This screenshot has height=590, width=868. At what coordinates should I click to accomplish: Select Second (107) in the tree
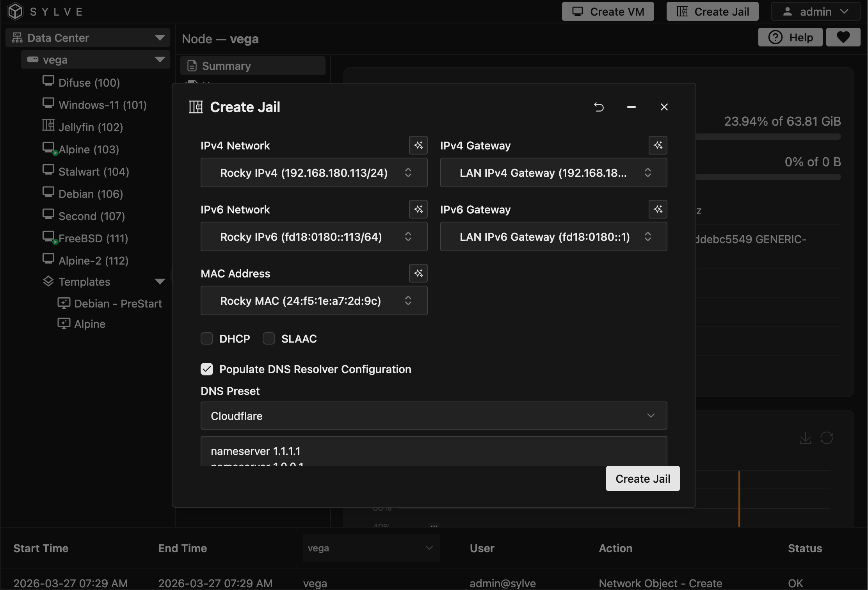click(92, 216)
